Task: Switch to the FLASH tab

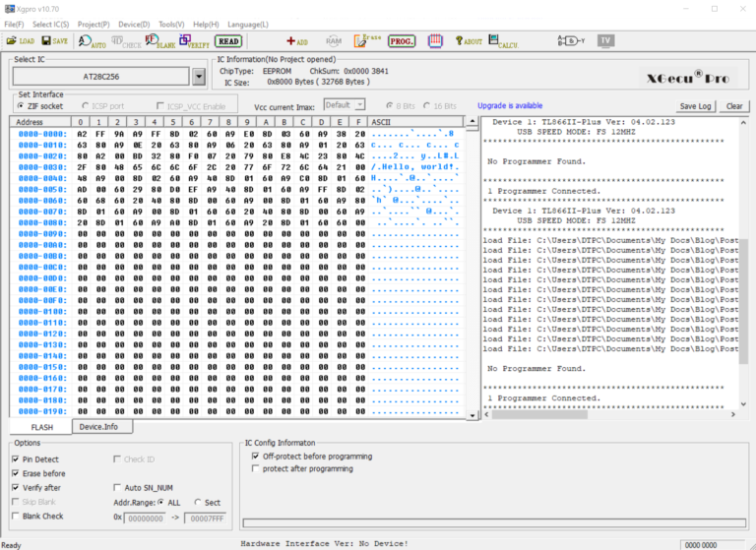Action: pos(41,427)
